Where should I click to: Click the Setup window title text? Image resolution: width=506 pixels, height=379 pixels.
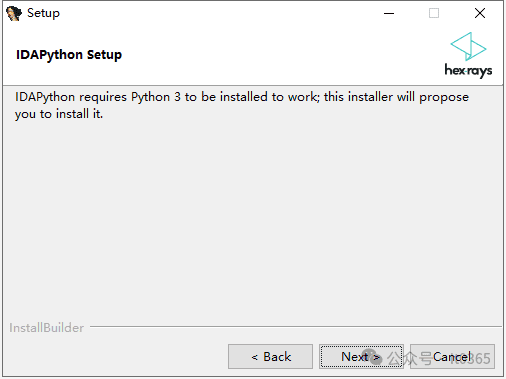pyautogui.click(x=43, y=13)
